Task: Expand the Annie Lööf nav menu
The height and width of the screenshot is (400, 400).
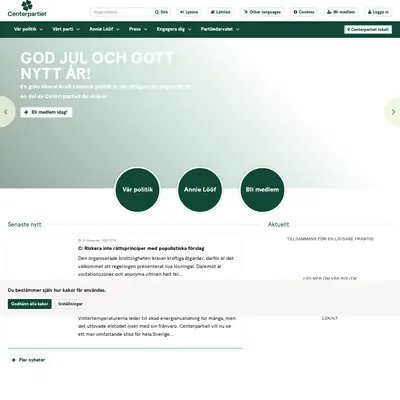Action: click(x=104, y=29)
